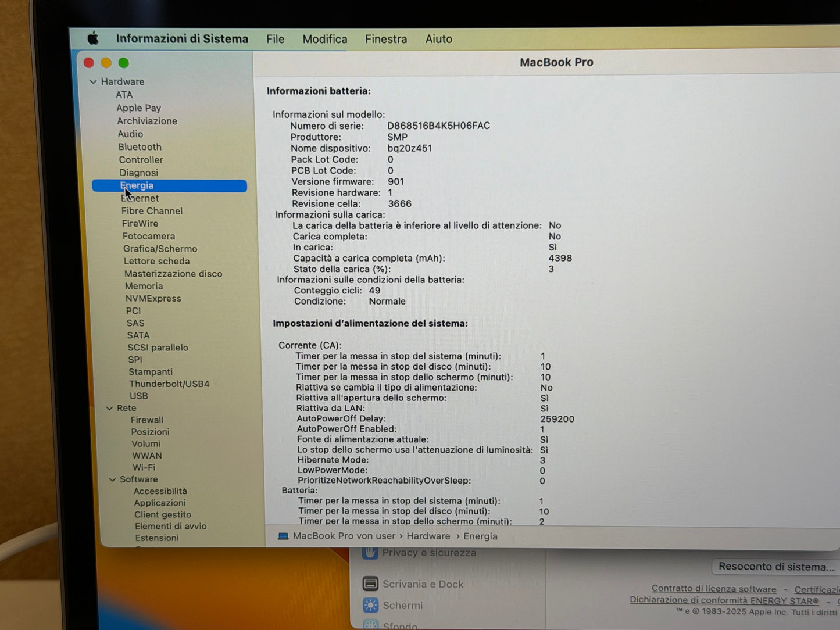Click the laptop icon in the path bar
840x630 pixels.
coord(283,536)
